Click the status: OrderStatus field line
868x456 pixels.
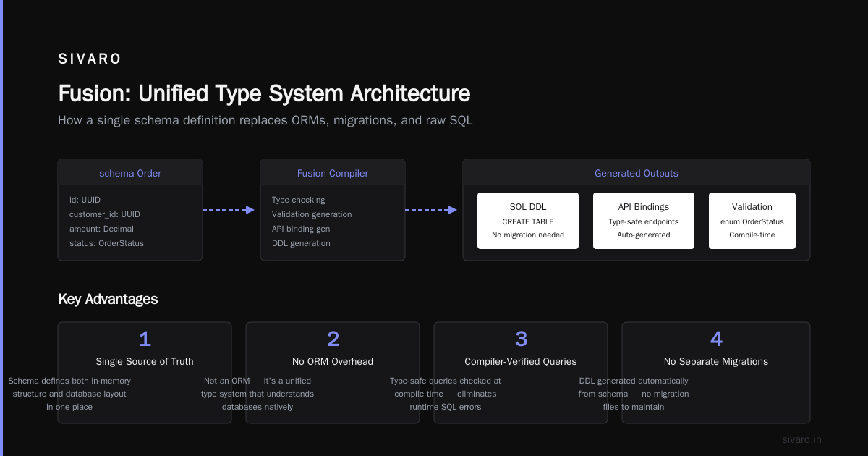pos(106,243)
